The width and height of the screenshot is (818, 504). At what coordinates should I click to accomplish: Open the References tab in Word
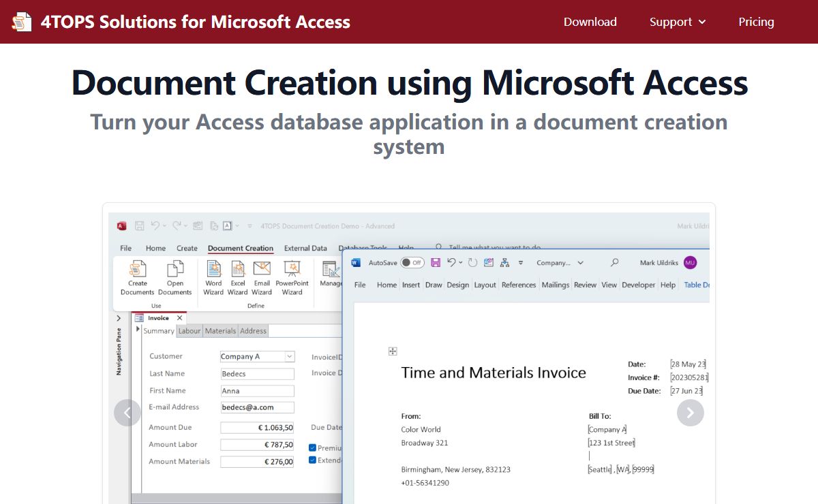point(519,285)
